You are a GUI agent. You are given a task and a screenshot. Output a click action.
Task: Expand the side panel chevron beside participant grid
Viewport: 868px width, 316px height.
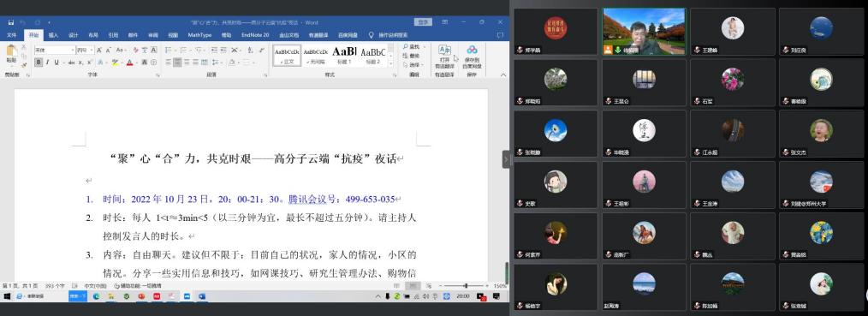[506, 159]
